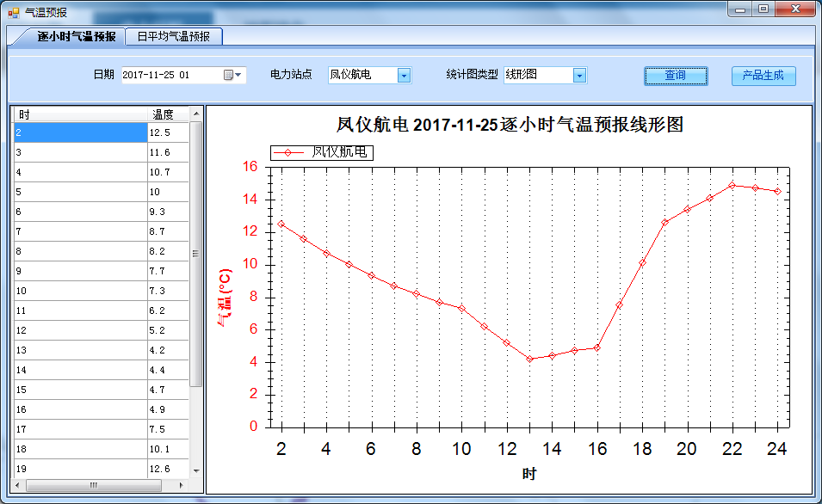Open the date dropdown arrow

[238, 75]
